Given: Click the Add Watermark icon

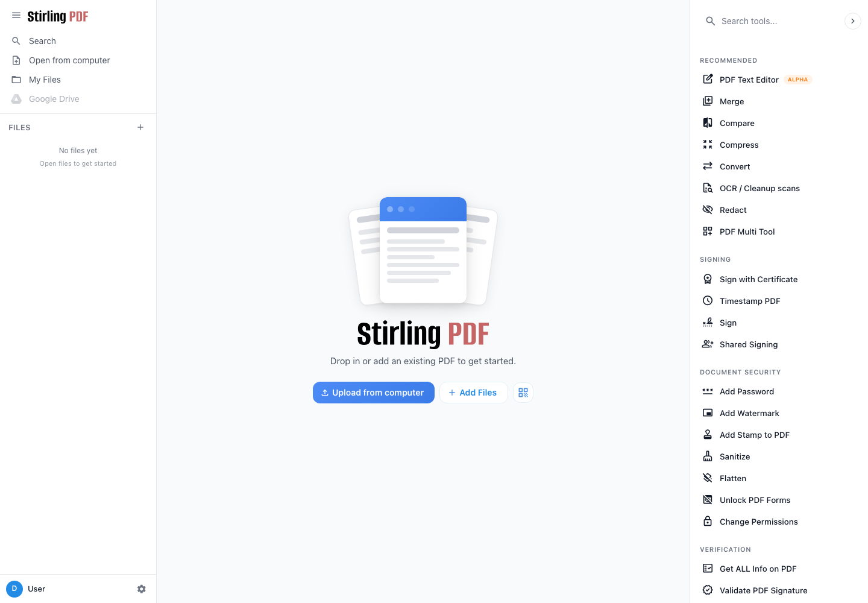Looking at the screenshot, I should pyautogui.click(x=708, y=412).
